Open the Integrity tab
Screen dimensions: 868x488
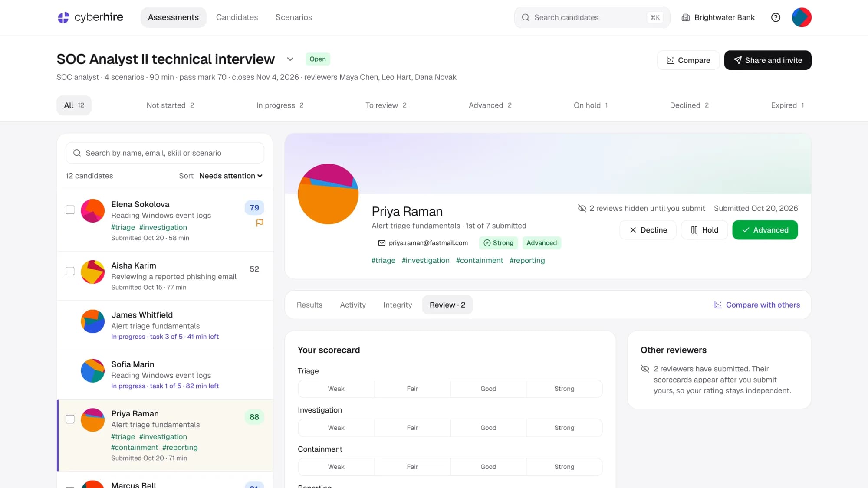398,305
